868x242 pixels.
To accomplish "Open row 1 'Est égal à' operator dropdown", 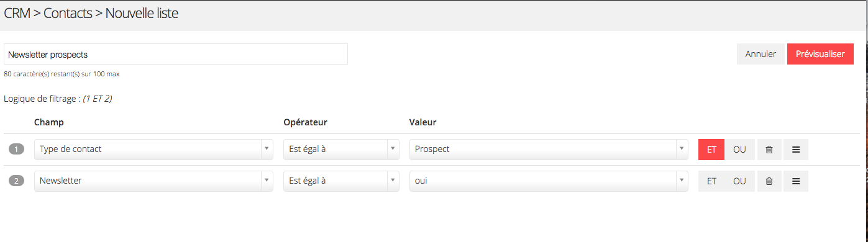I will tap(341, 149).
